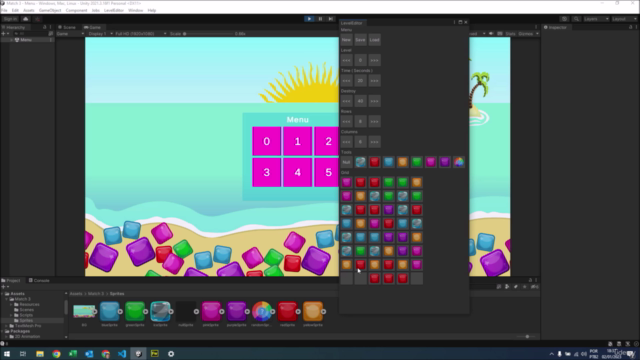The image size is (640, 360).
Task: Toggle the Hierarchy panel lock
Action: (x=44, y=27)
